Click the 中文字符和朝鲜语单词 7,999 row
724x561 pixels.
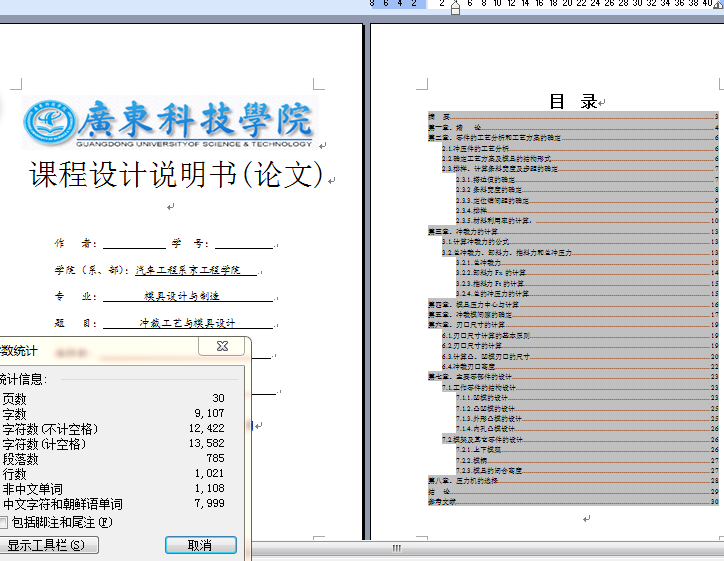click(114, 504)
